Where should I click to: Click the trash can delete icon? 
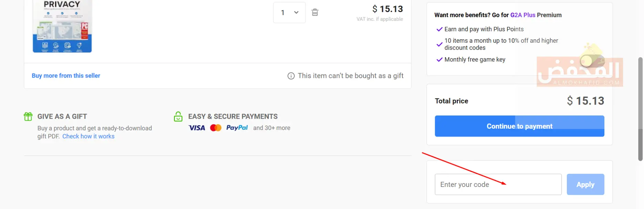(x=315, y=12)
